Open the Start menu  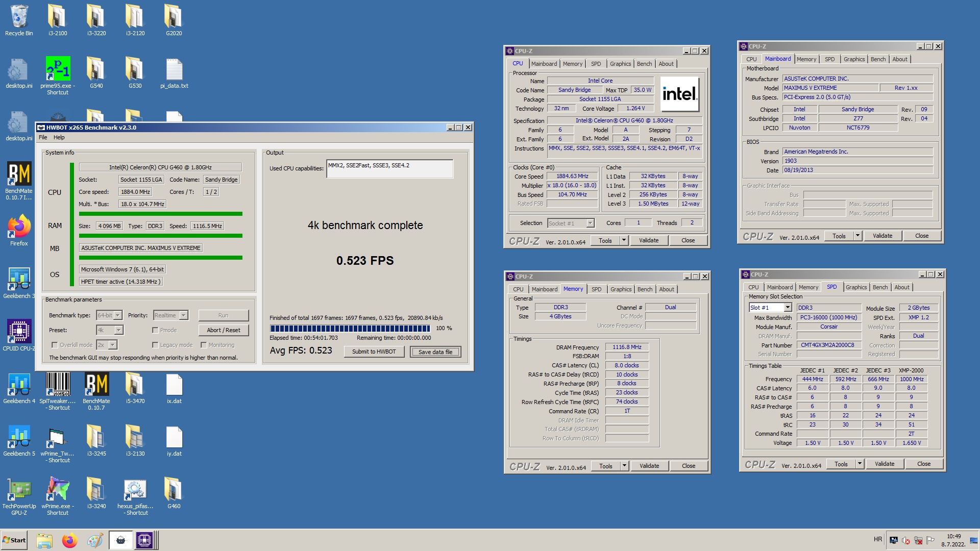14,540
